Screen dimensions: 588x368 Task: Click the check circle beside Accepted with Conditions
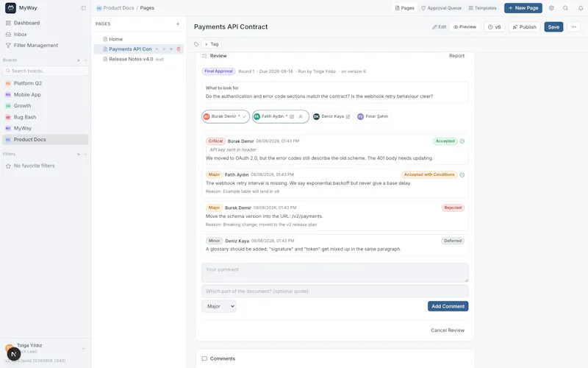[462, 174]
